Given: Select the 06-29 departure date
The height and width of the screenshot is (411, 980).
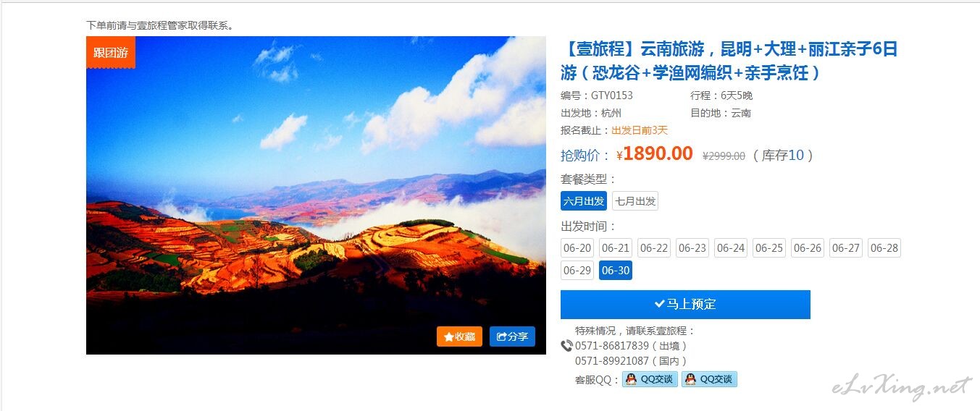Looking at the screenshot, I should click(577, 271).
